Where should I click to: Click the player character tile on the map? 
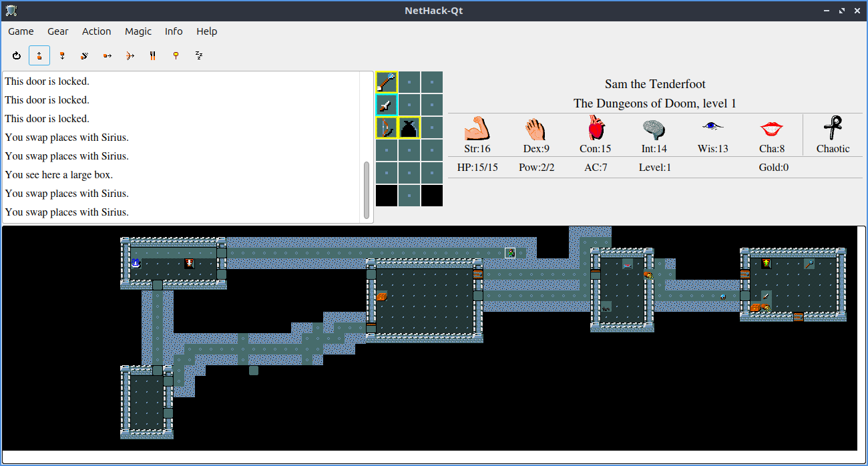[x=510, y=253]
